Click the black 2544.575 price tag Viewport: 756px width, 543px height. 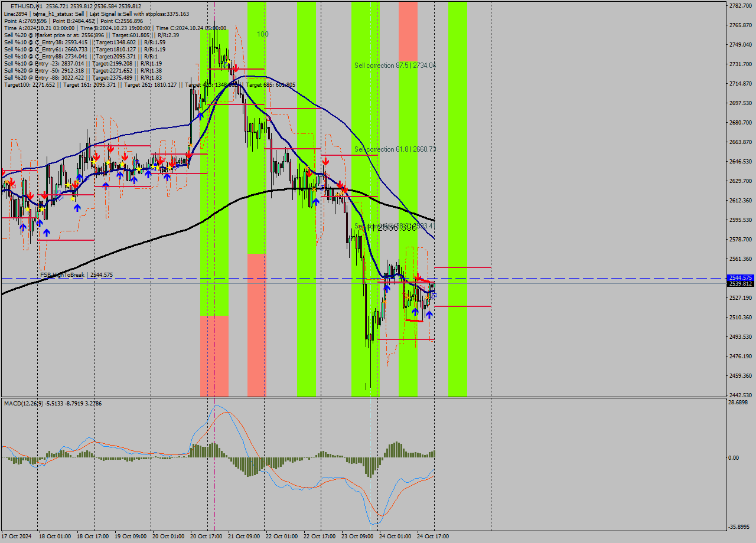741,277
